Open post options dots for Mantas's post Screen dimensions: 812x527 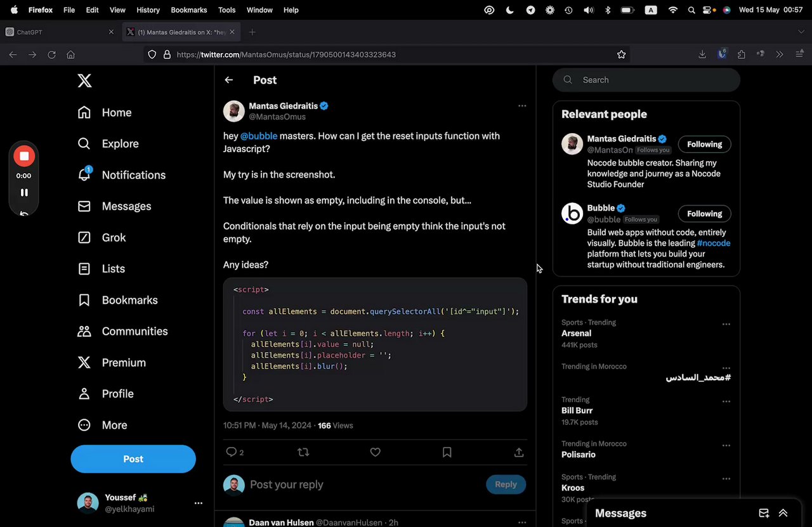522,106
